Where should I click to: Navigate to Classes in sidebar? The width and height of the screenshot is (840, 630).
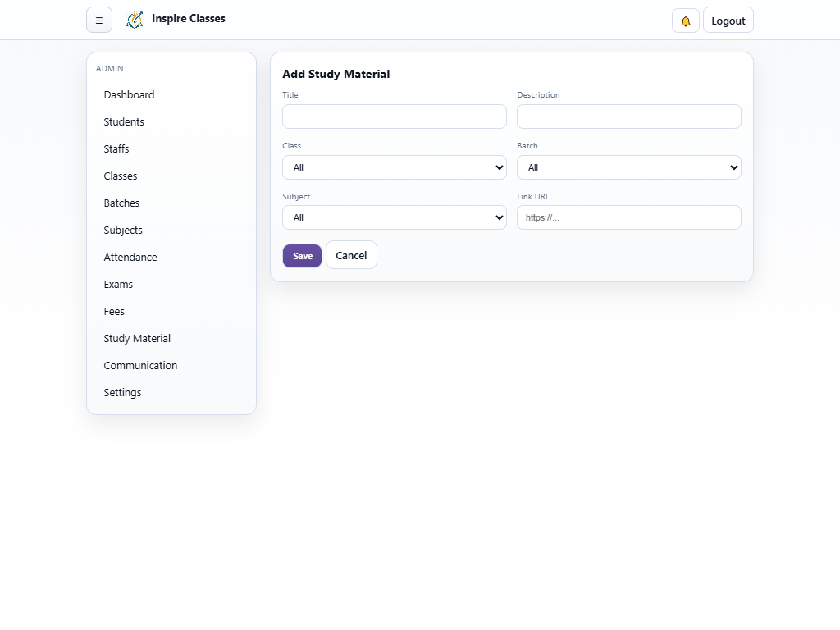click(121, 176)
